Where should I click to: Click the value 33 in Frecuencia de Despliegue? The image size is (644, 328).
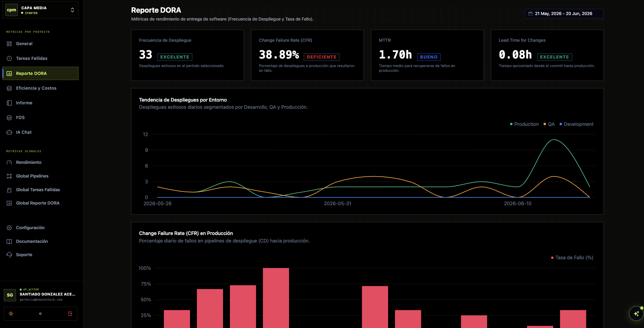tap(146, 55)
